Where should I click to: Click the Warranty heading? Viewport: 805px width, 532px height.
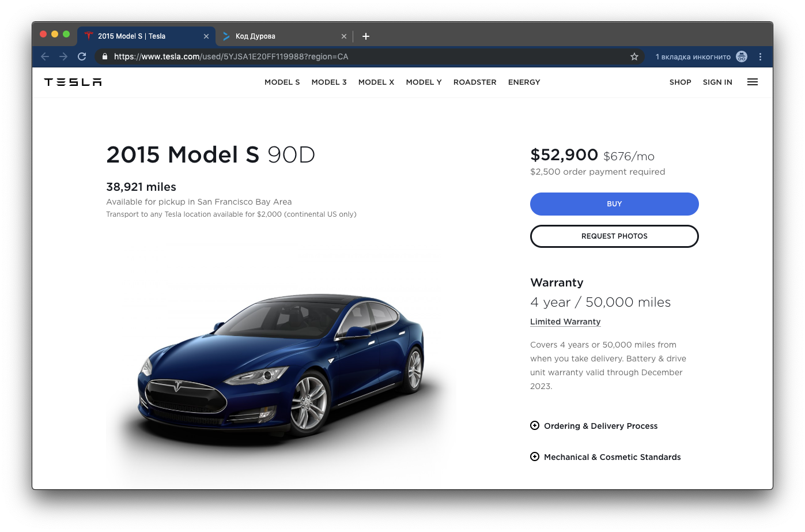pos(557,282)
